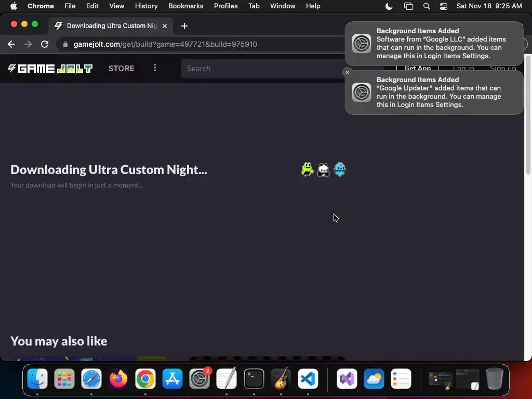Open a new Chrome tab

click(x=184, y=26)
